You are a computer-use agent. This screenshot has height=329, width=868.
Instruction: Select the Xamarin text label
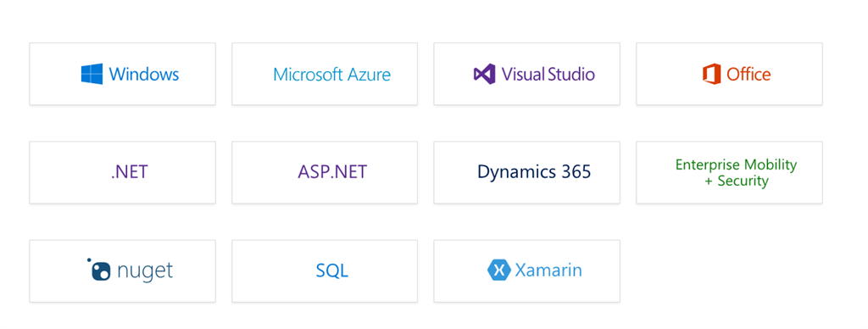pos(548,270)
